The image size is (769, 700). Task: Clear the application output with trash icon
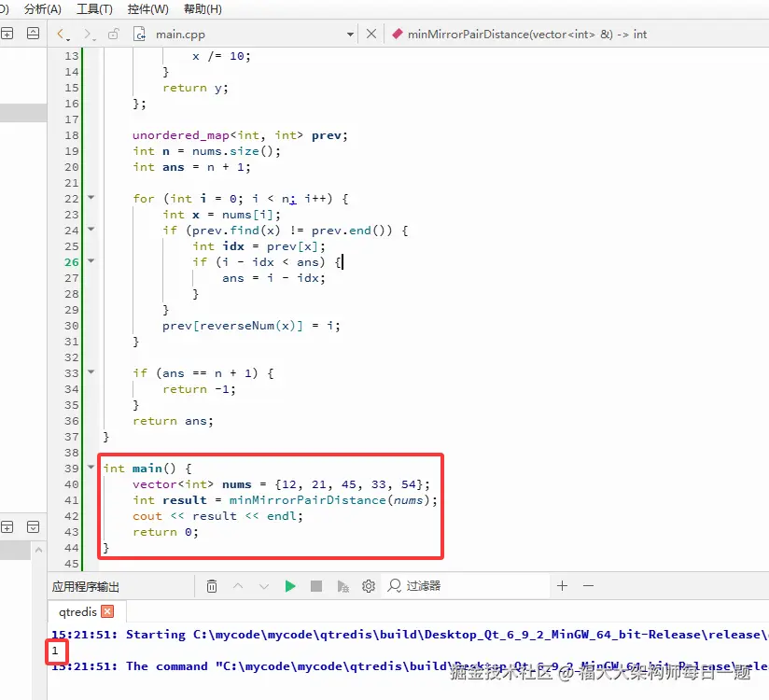[x=211, y=586]
